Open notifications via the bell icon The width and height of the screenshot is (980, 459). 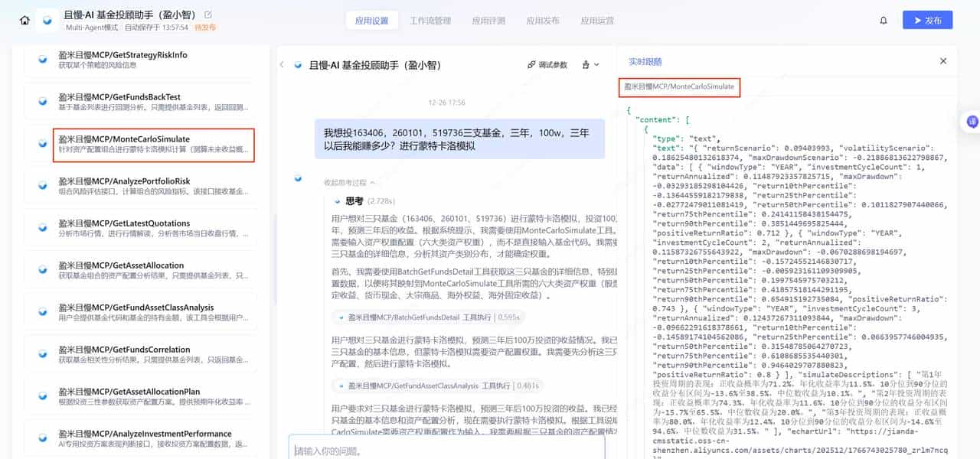pos(882,21)
